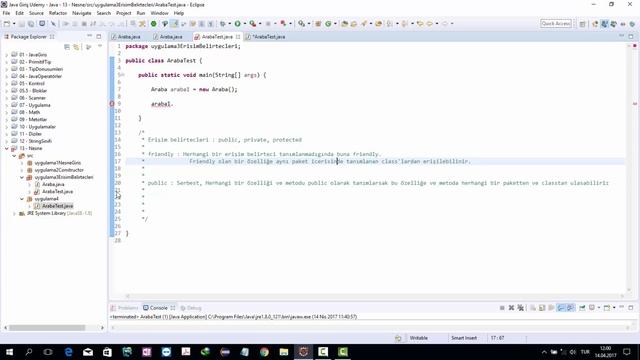Click Remove Launch X in Console

coord(511,308)
